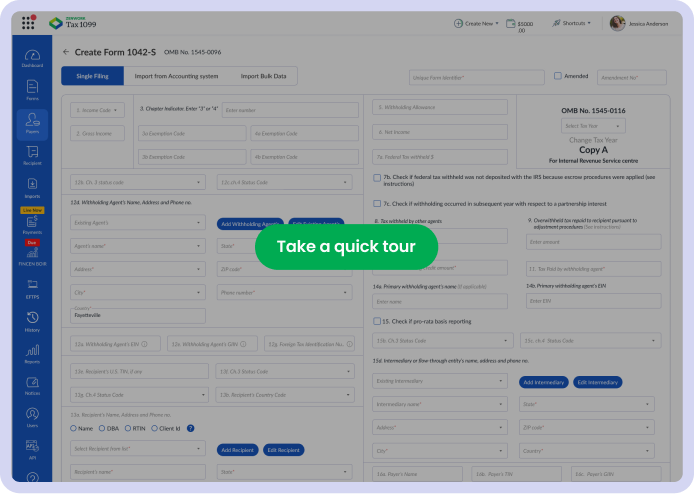Select the DBA radio option

tap(102, 428)
